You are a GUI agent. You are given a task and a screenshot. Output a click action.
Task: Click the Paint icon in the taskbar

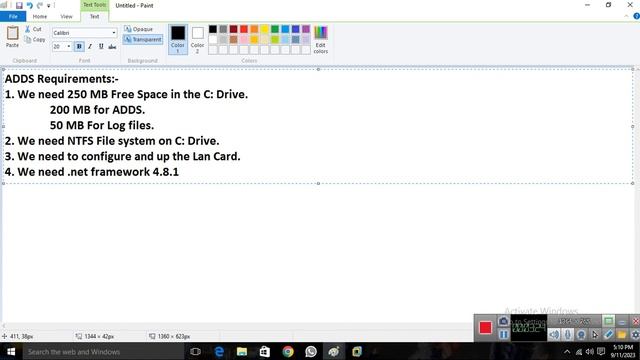point(334,351)
